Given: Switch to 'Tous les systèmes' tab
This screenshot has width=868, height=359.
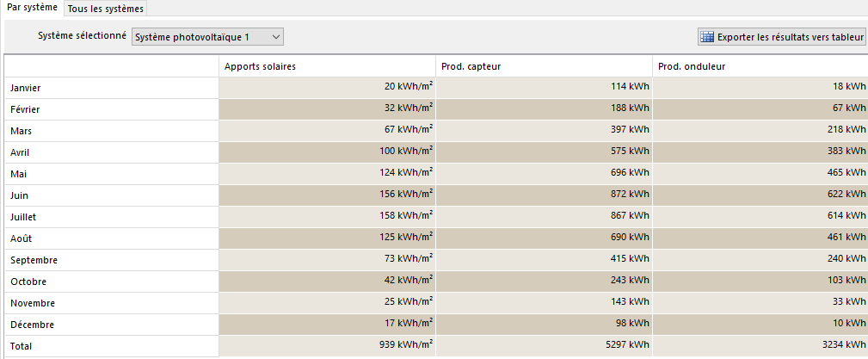Looking at the screenshot, I should coord(106,9).
